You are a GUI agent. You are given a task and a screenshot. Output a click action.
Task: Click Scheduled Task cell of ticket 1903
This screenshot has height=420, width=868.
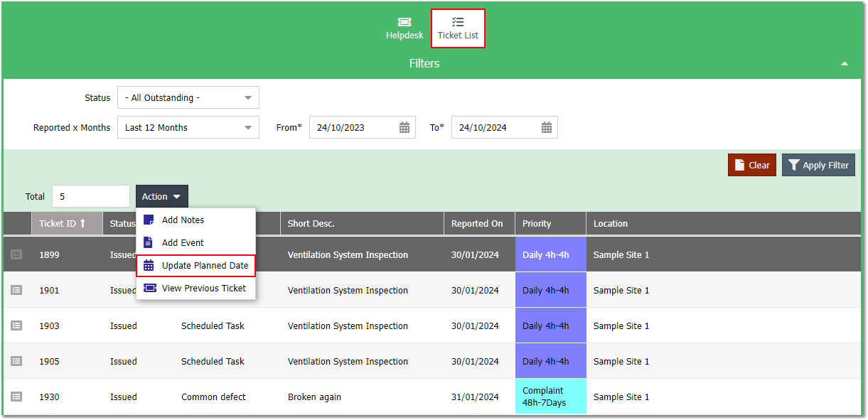tap(213, 325)
